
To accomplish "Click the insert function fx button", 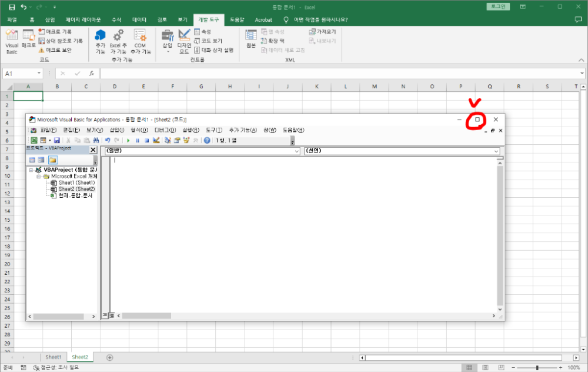I will [x=92, y=73].
